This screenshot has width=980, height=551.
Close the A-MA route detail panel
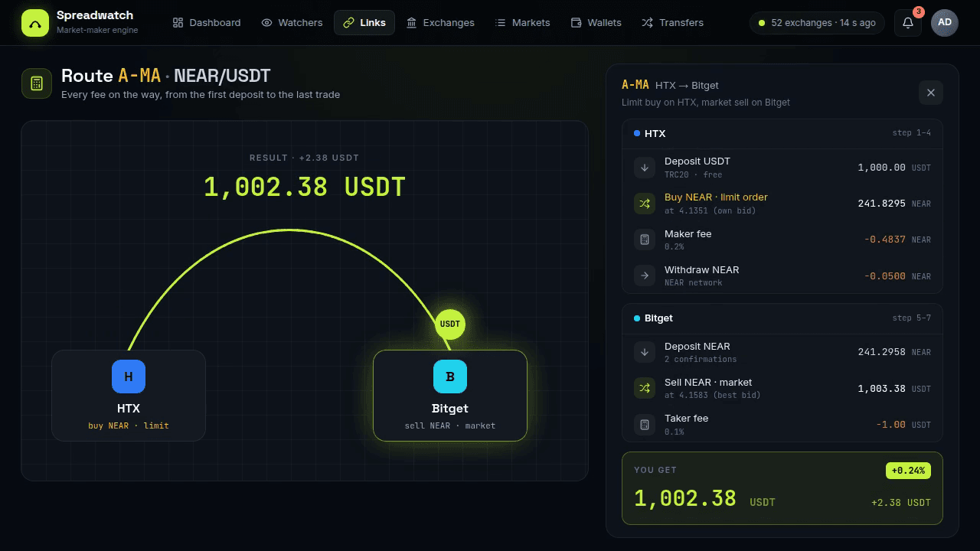tap(931, 93)
